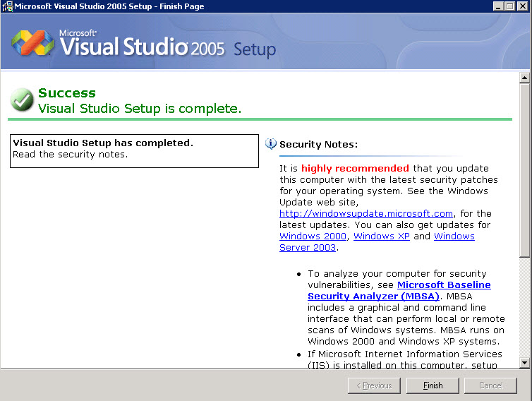
Task: Click the vertical scrollbar thumb
Action: click(524, 169)
